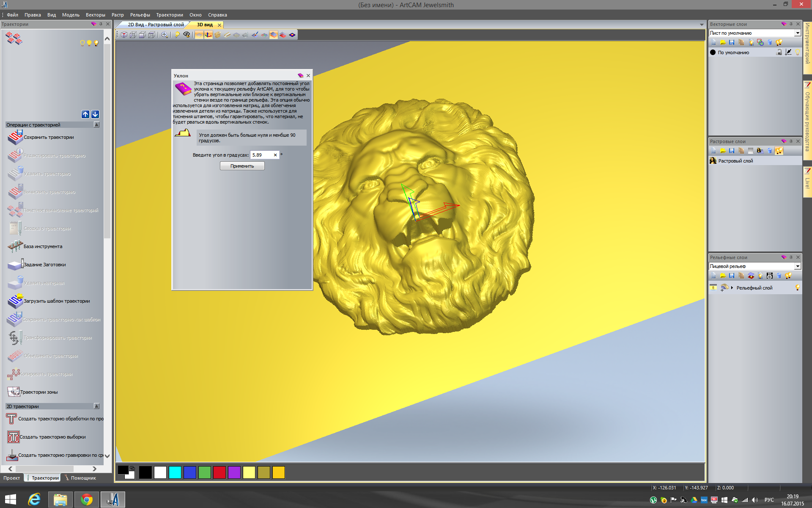
Task: Open the Рельефы menu
Action: point(140,15)
